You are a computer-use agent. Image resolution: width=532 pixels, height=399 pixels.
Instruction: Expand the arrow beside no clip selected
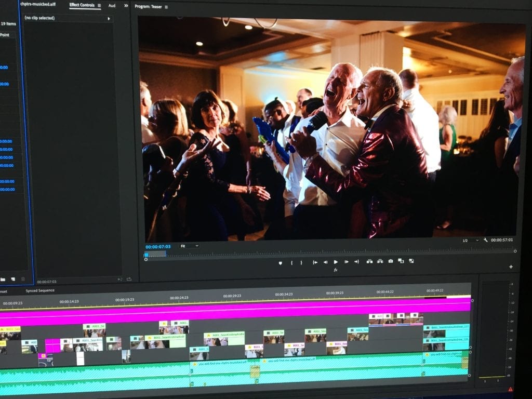pyautogui.click(x=109, y=19)
